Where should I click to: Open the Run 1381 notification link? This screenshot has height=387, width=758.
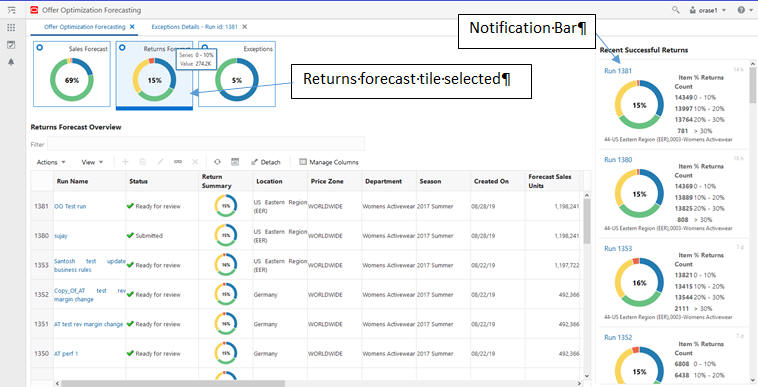(x=618, y=71)
